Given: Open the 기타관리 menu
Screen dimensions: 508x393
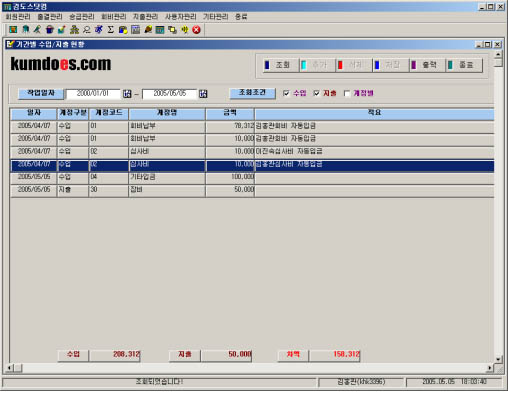Looking at the screenshot, I should 216,17.
